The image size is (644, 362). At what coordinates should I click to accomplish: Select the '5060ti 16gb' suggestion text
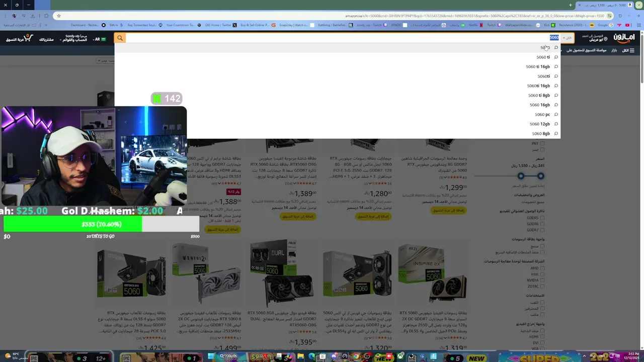(x=538, y=86)
